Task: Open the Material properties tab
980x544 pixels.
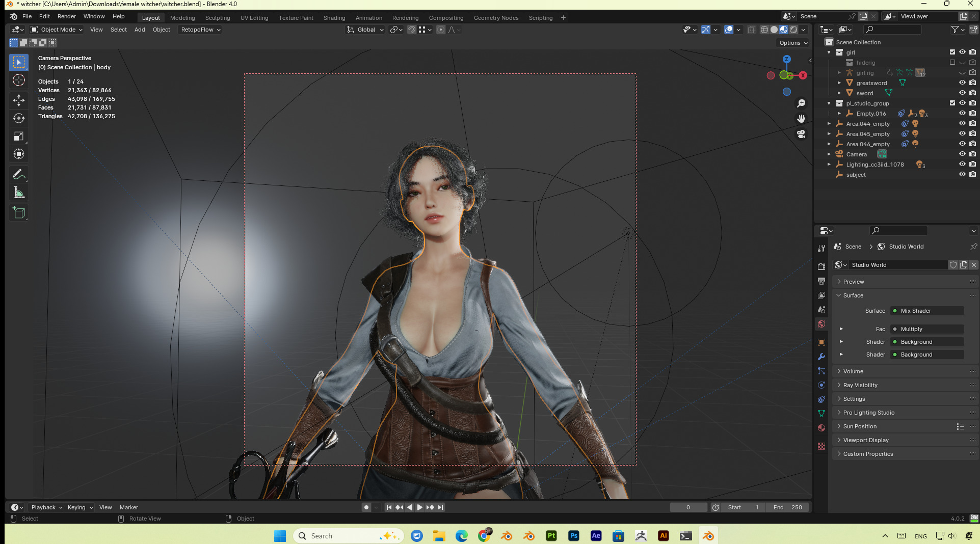Action: coord(822,428)
